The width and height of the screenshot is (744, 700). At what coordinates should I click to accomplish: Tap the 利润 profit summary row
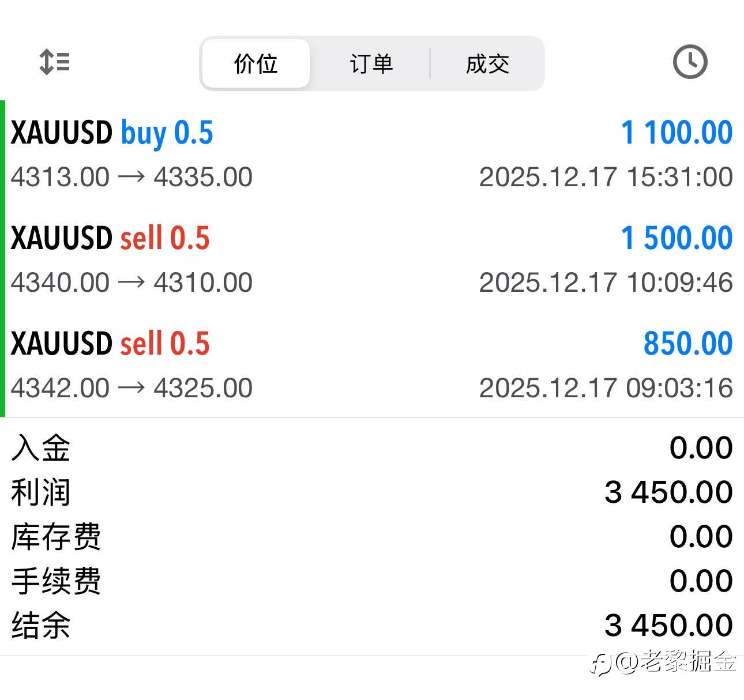click(x=371, y=492)
